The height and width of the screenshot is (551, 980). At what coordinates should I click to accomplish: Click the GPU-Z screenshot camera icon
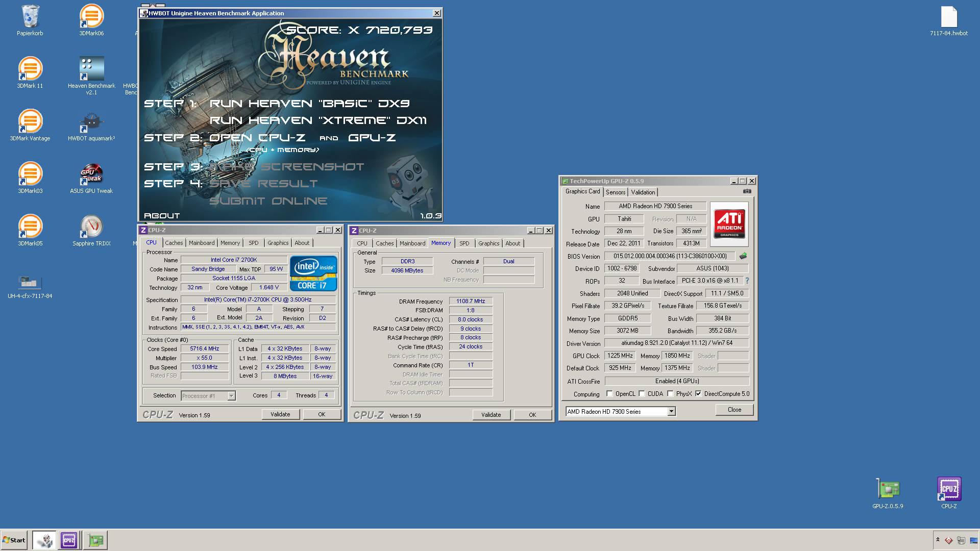coord(747,191)
